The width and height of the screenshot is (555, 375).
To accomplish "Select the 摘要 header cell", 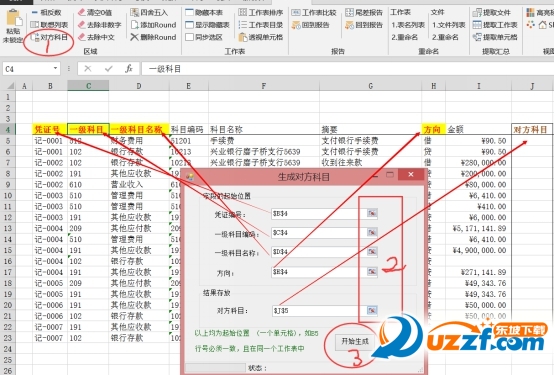I will (370, 129).
